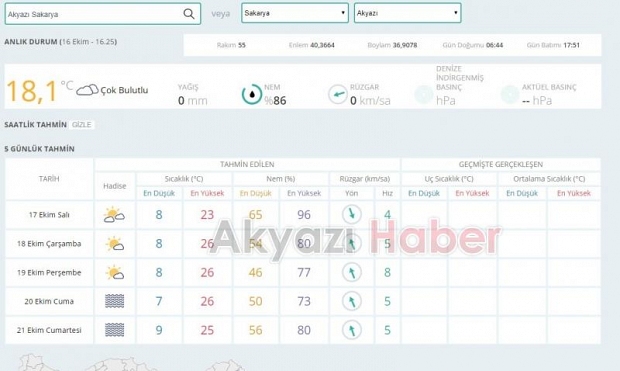Click the TARİH column header

coord(49,179)
